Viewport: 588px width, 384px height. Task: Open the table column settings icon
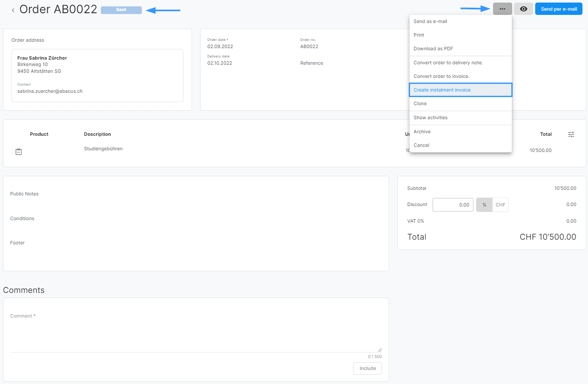coord(571,135)
